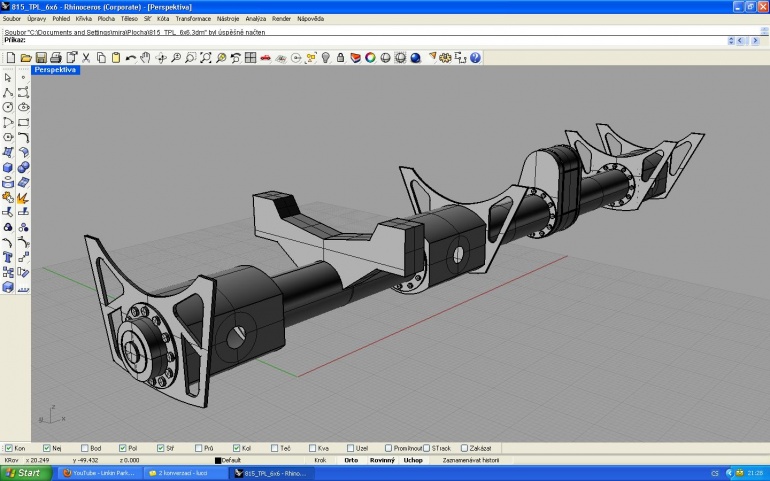Image resolution: width=770 pixels, height=481 pixels.
Task: Click the padlock Lock objects icon
Action: click(340, 58)
